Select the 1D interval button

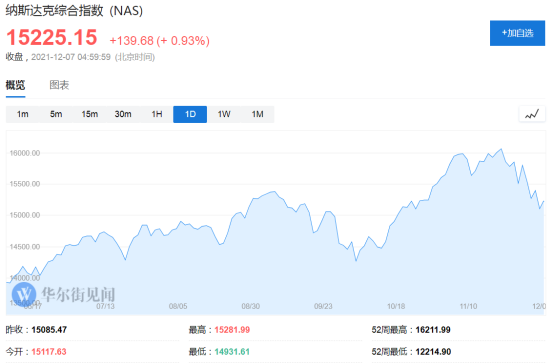[x=190, y=114]
